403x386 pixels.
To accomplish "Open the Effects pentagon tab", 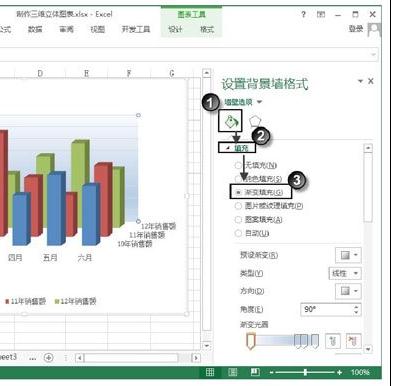I will tap(255, 121).
